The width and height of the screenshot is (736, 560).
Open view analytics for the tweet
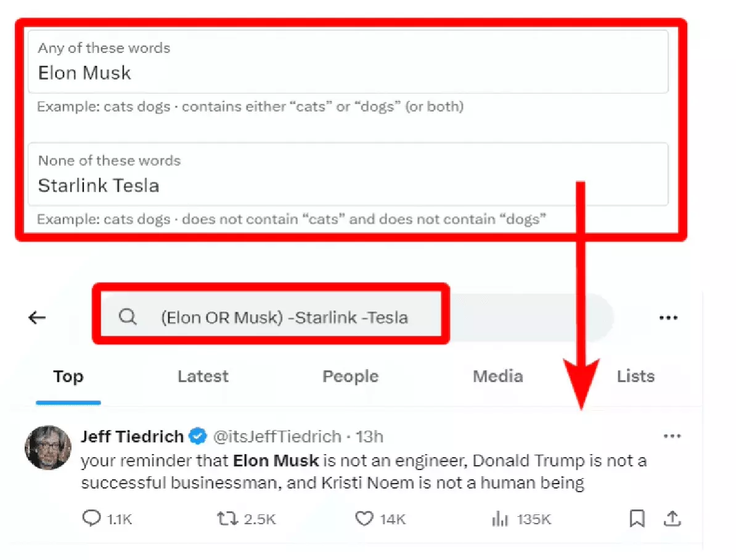500,519
